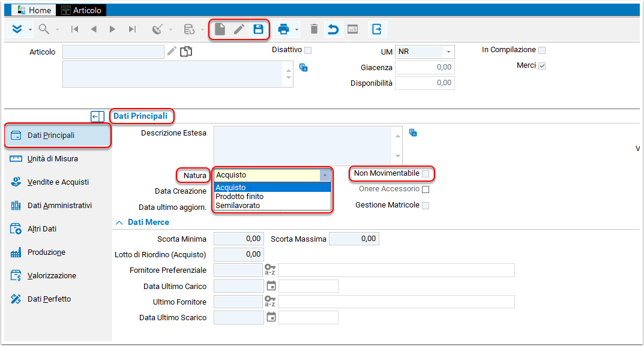Open Vendite e Acquisti section
The width and height of the screenshot is (644, 346).
pyautogui.click(x=58, y=182)
